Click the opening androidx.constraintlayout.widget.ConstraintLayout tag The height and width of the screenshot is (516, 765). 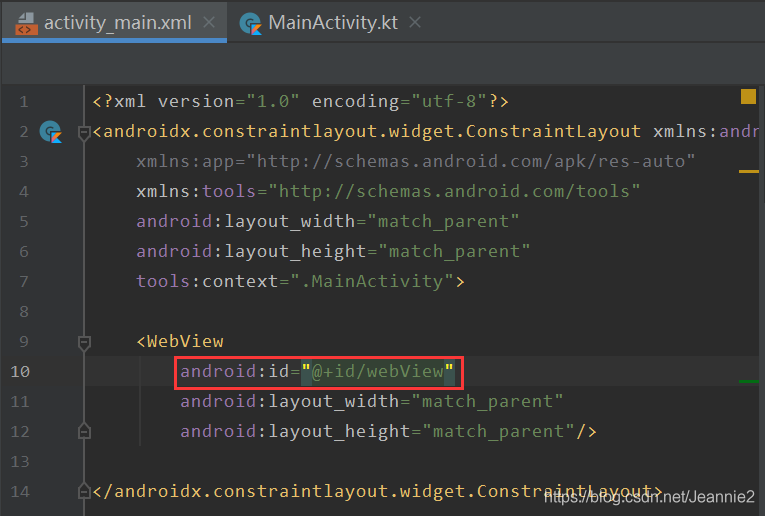366,132
